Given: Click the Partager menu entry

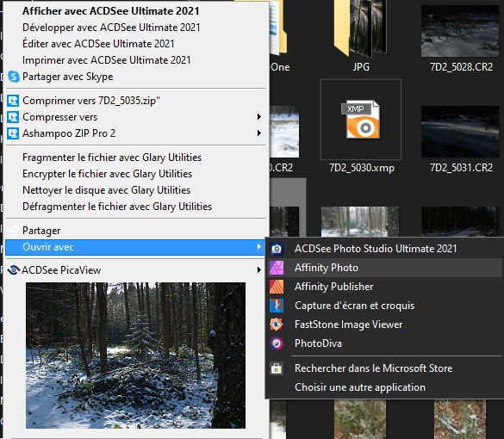Looking at the screenshot, I should pyautogui.click(x=41, y=231).
